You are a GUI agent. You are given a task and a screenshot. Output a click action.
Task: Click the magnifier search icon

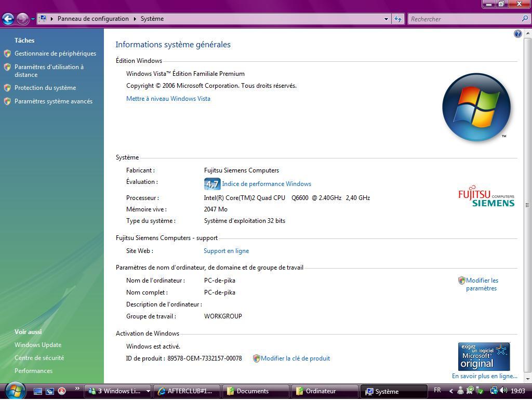coord(525,19)
